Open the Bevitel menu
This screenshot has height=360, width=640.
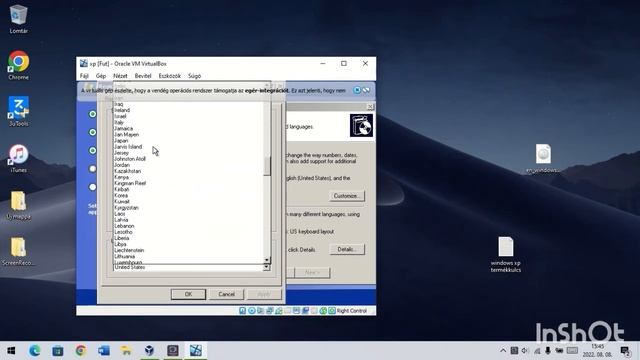point(143,76)
